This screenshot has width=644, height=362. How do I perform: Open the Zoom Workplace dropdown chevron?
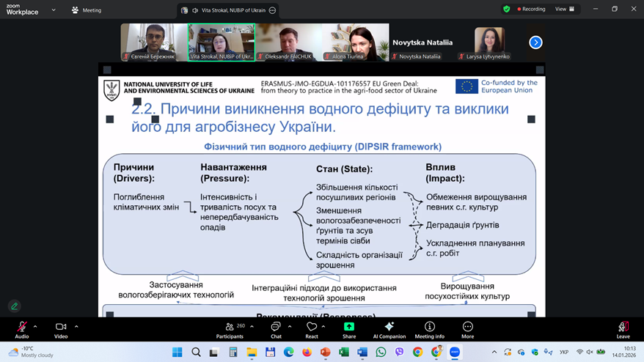click(54, 10)
